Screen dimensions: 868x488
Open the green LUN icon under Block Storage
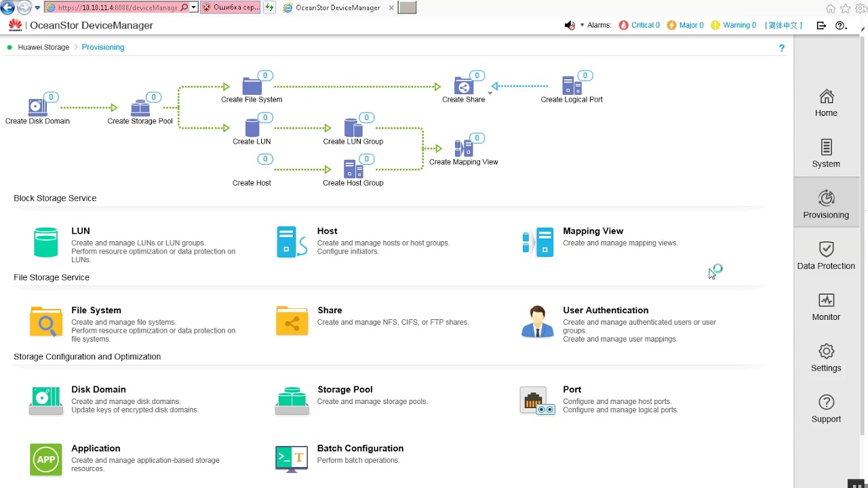46,242
